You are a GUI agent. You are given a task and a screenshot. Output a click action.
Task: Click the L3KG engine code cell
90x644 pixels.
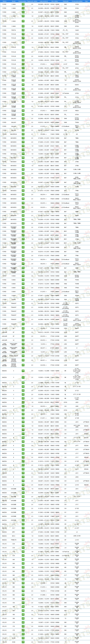coord(77,477)
